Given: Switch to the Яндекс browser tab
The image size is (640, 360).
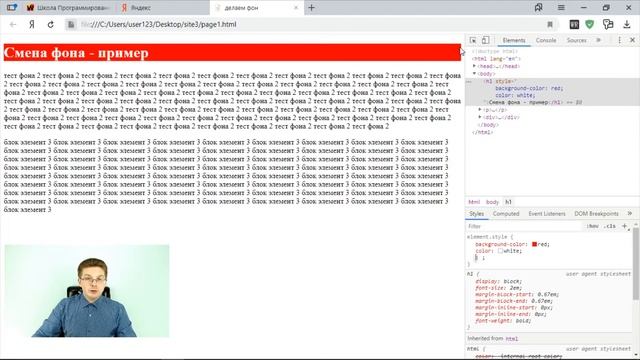Looking at the screenshot, I should [162, 8].
